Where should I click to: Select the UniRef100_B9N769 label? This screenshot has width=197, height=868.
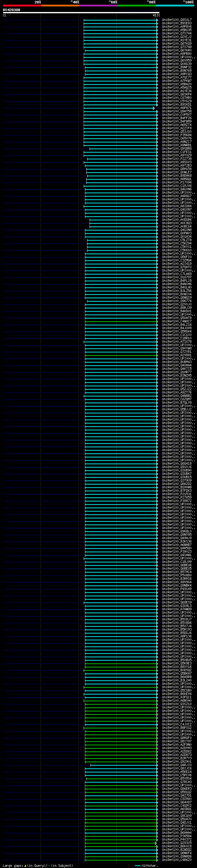pos(176,71)
